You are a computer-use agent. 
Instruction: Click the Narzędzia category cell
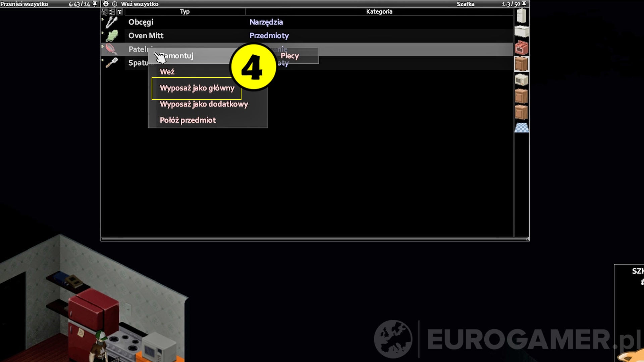click(266, 22)
